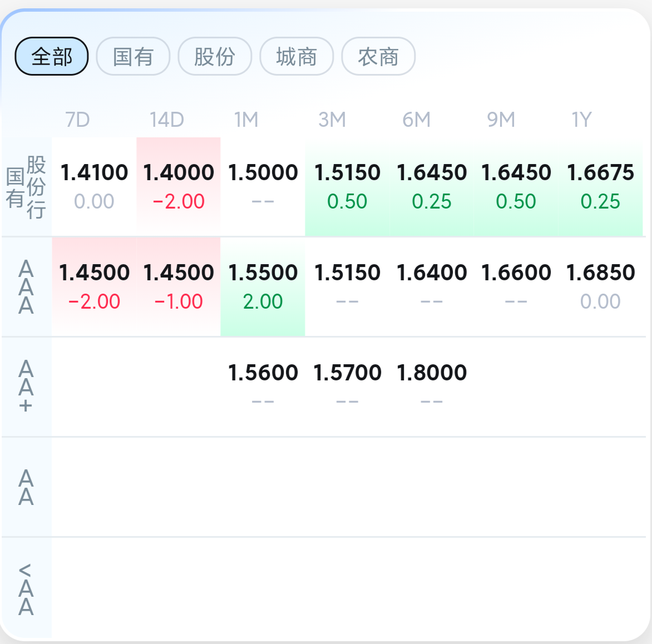Switch to the 国有 filter tab
Image resolution: width=652 pixels, height=644 pixels.
(x=133, y=56)
